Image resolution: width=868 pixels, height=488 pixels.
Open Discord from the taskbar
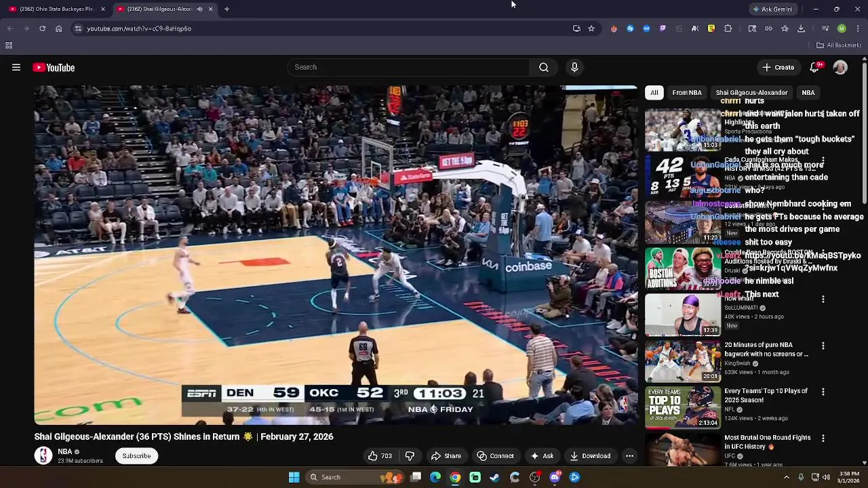click(x=555, y=477)
